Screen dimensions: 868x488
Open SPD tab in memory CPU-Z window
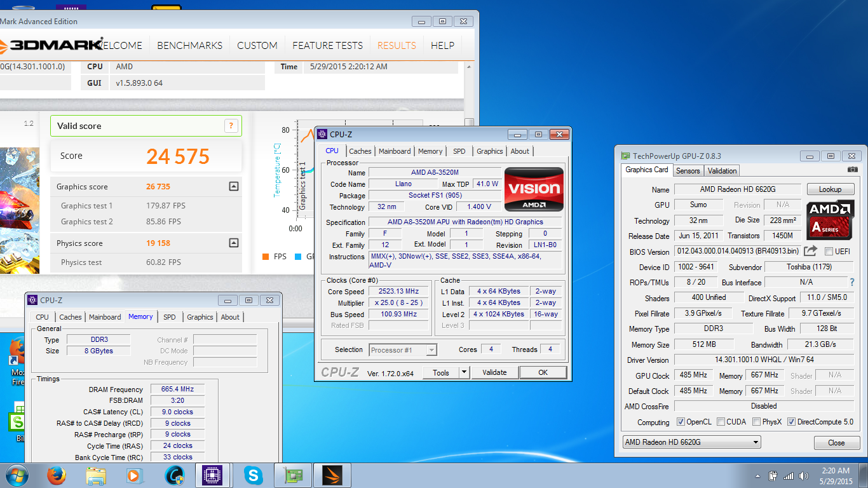tap(169, 317)
